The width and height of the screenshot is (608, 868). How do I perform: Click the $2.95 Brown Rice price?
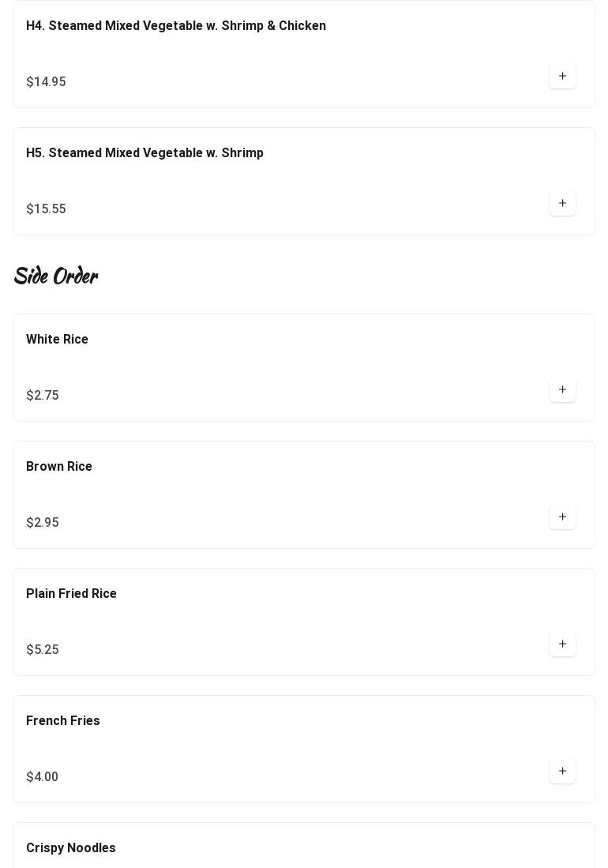pos(43,523)
